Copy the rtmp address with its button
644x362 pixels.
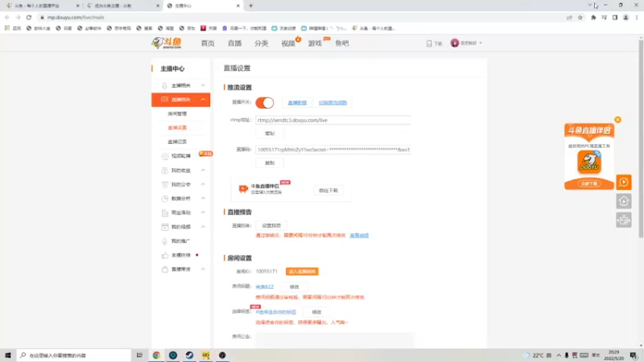(270, 134)
